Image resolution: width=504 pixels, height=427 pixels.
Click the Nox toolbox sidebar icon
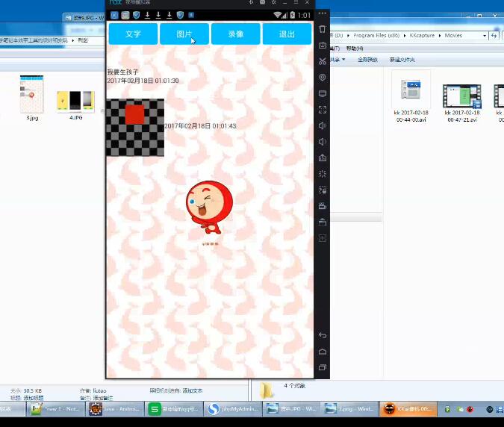point(323,222)
